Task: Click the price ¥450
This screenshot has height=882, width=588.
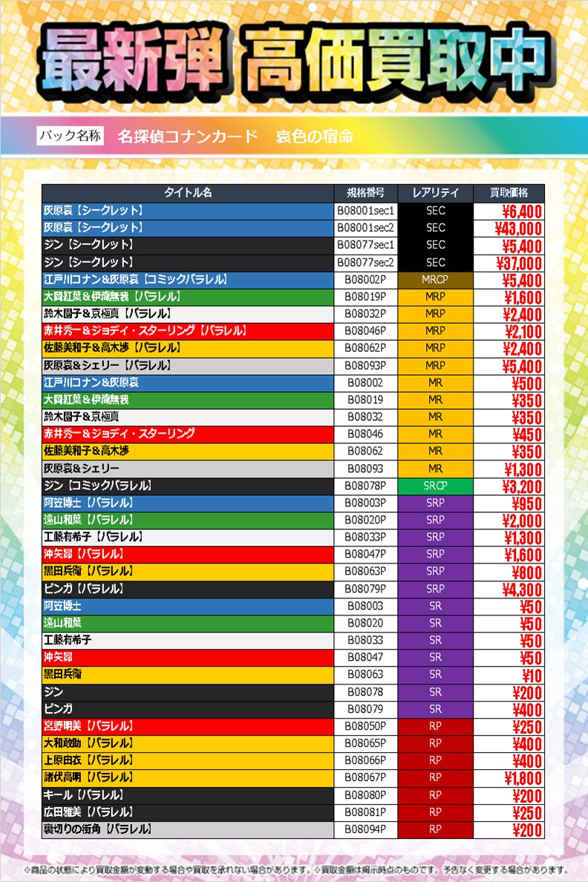Action: pyautogui.click(x=527, y=435)
